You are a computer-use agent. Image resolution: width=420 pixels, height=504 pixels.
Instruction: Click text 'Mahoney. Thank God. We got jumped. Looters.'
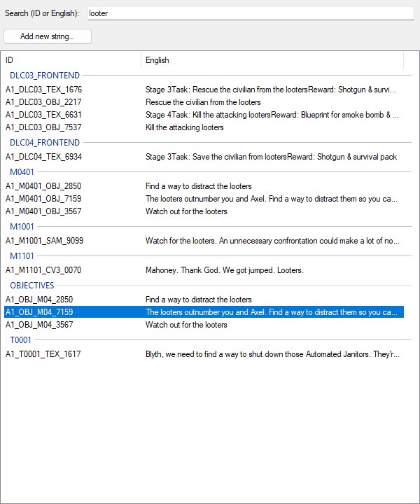(224, 270)
